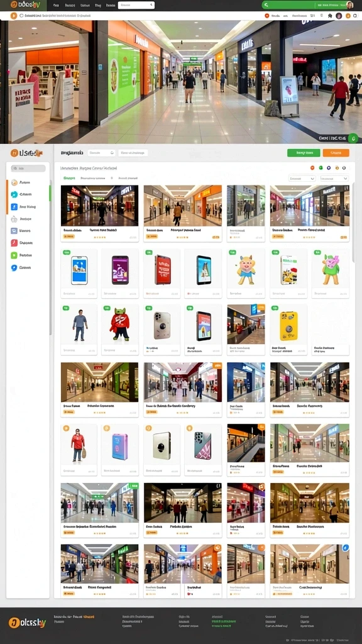Click the orange site logo in the header

(25, 5)
